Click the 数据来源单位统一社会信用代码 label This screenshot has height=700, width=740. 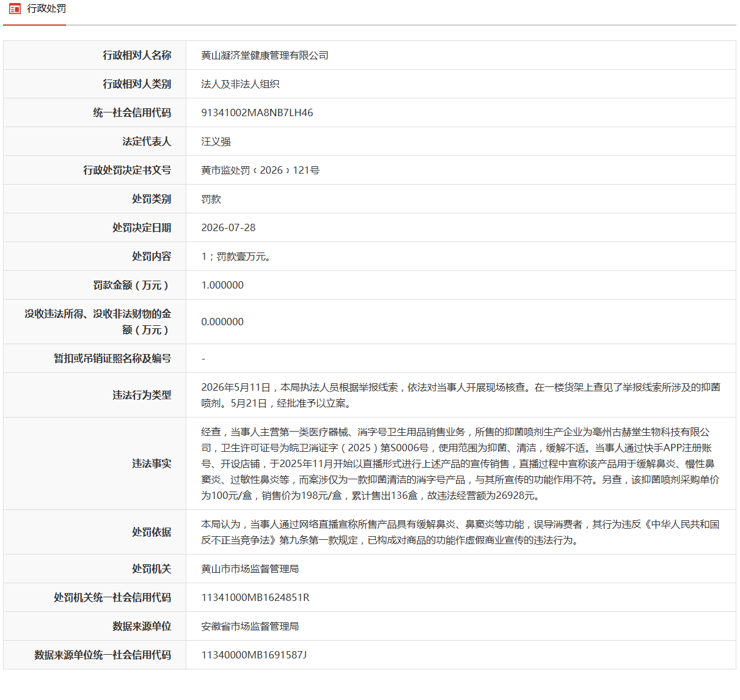coord(103,655)
